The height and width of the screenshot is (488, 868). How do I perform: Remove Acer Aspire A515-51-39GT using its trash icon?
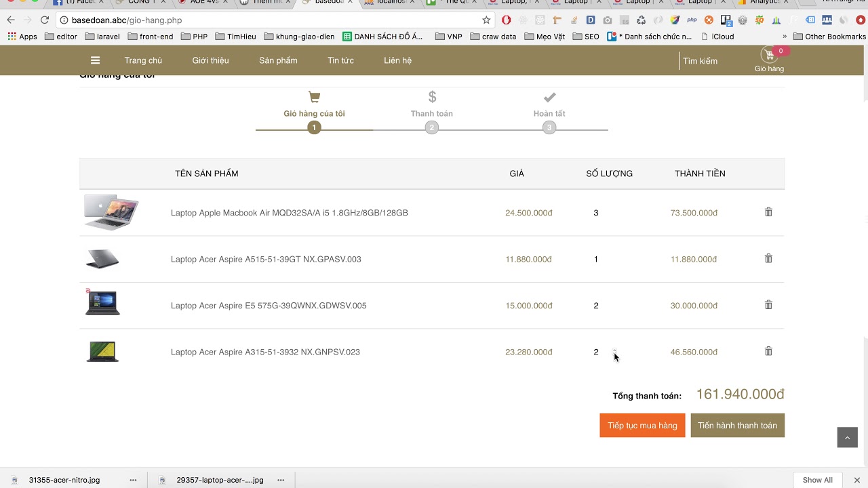click(x=768, y=258)
